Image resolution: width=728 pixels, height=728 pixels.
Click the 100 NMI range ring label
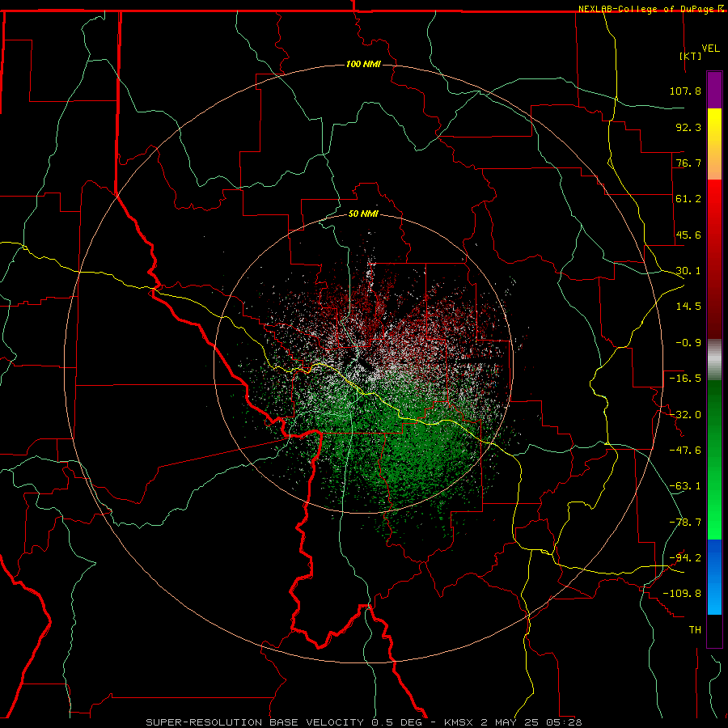363,64
